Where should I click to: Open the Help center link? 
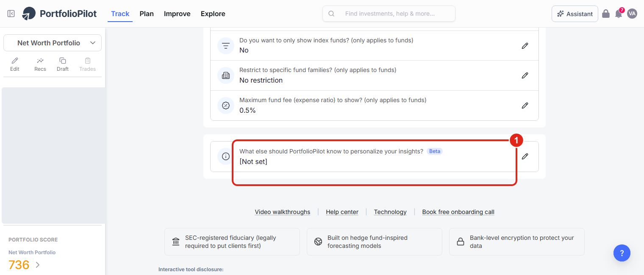coord(342,212)
